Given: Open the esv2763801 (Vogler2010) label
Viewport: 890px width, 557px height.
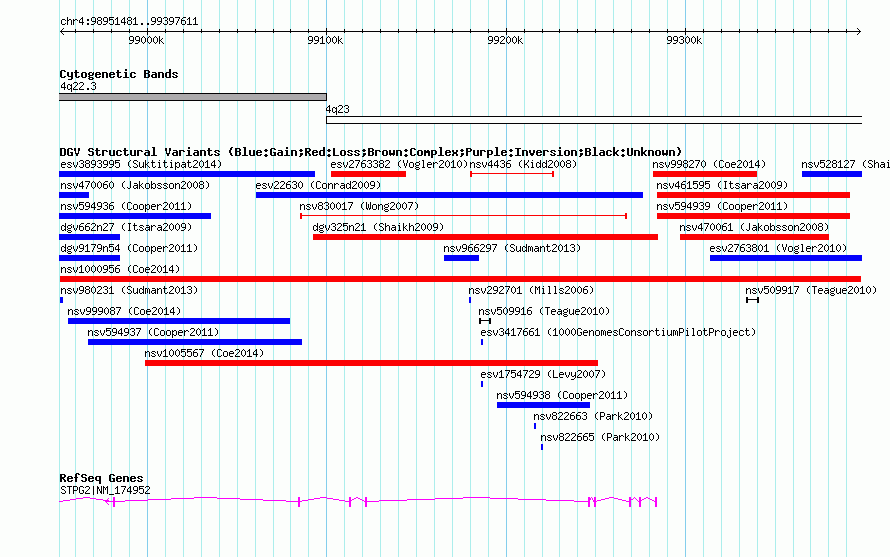Looking at the screenshot, I should tap(778, 248).
